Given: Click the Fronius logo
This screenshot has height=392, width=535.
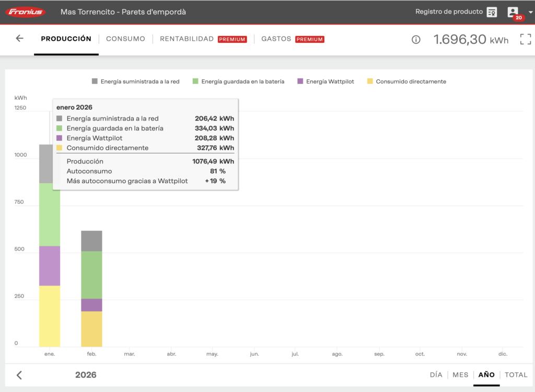Looking at the screenshot, I should point(26,12).
